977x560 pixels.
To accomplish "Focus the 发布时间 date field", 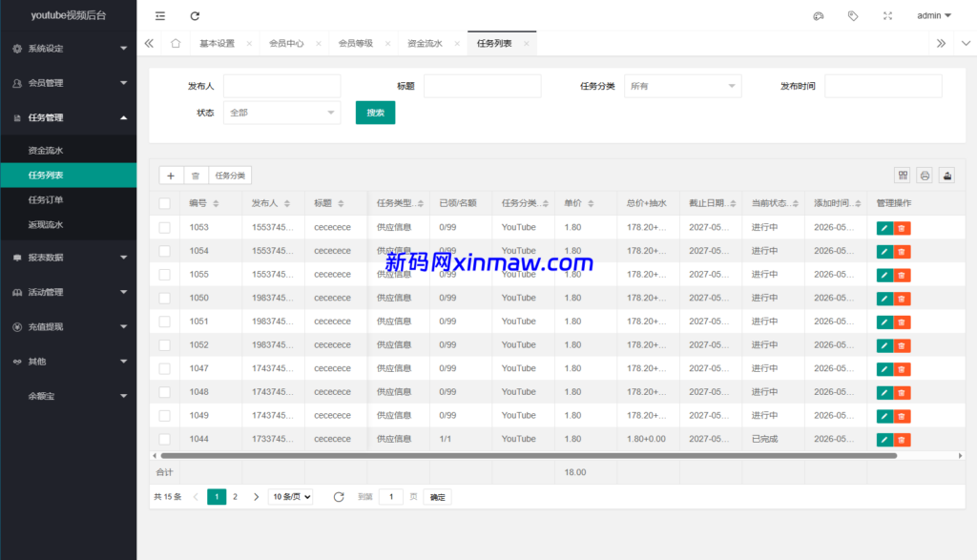I will (883, 86).
